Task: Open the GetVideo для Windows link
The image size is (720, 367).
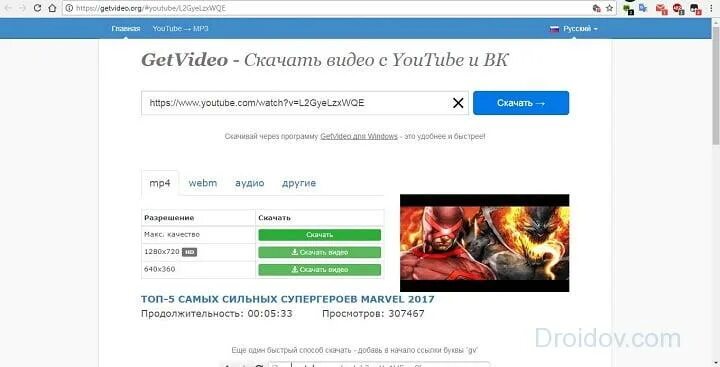Action: tap(359, 136)
